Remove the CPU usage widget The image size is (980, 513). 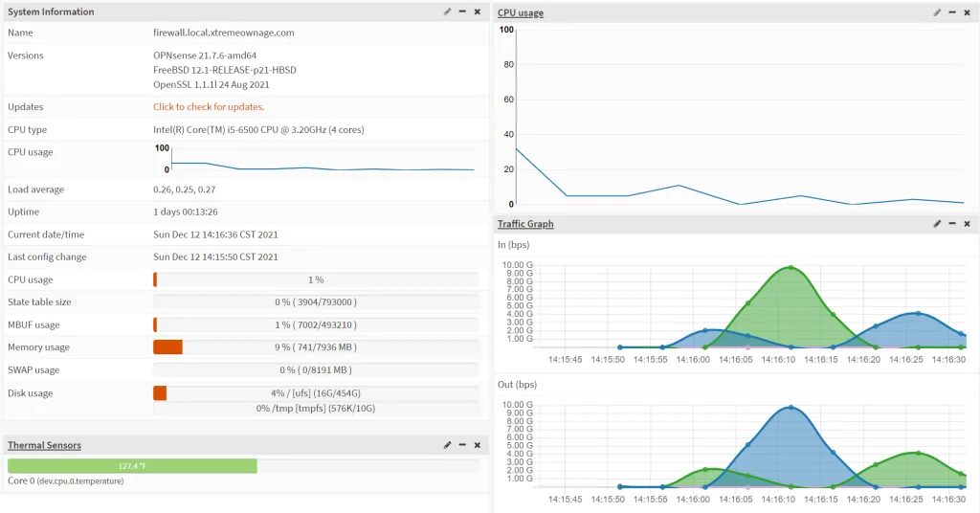[x=967, y=12]
